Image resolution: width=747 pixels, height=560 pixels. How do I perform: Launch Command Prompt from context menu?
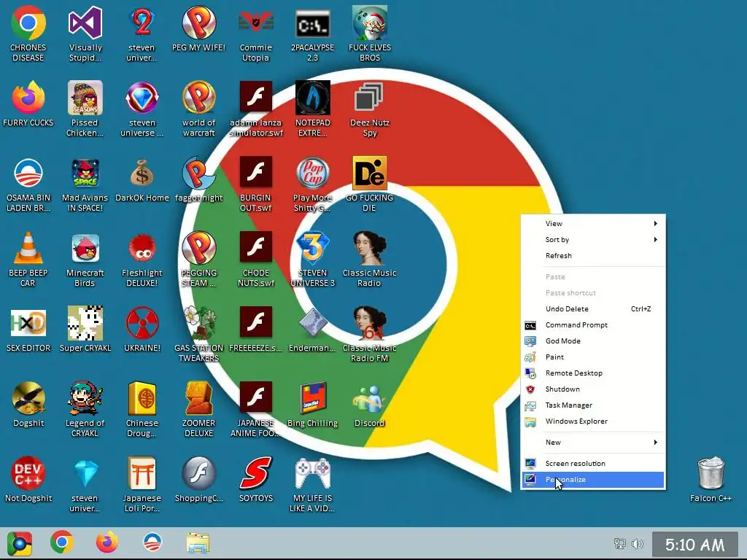[x=593, y=325]
